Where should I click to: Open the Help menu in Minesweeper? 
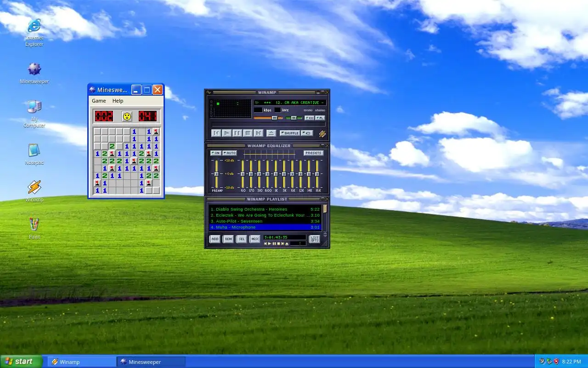click(x=118, y=101)
